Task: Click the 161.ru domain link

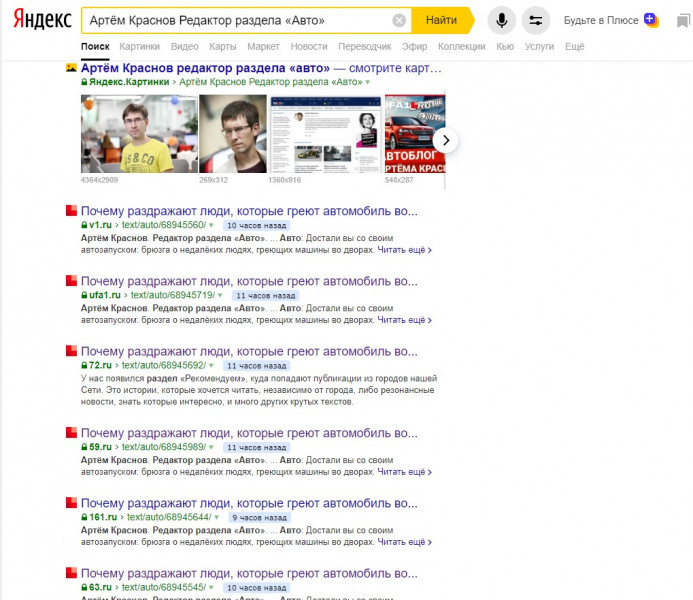Action: pos(103,517)
